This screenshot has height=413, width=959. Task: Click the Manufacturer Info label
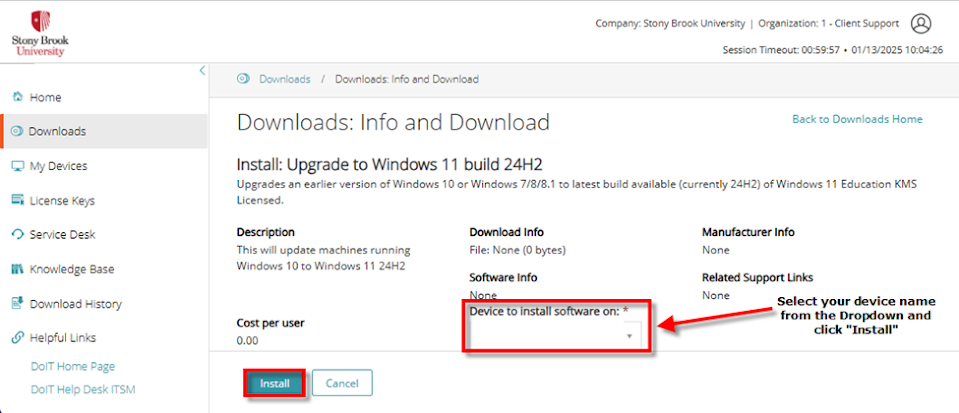[748, 233]
